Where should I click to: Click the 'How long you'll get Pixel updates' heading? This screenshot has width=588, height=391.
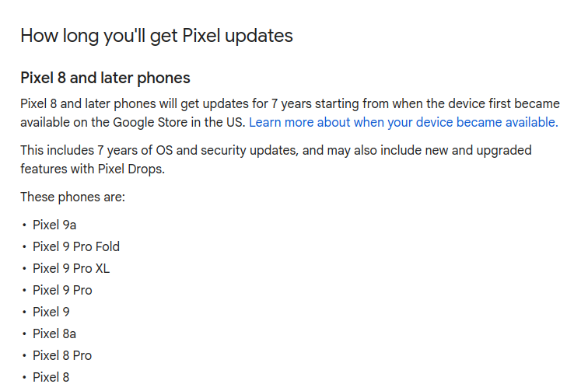point(156,36)
